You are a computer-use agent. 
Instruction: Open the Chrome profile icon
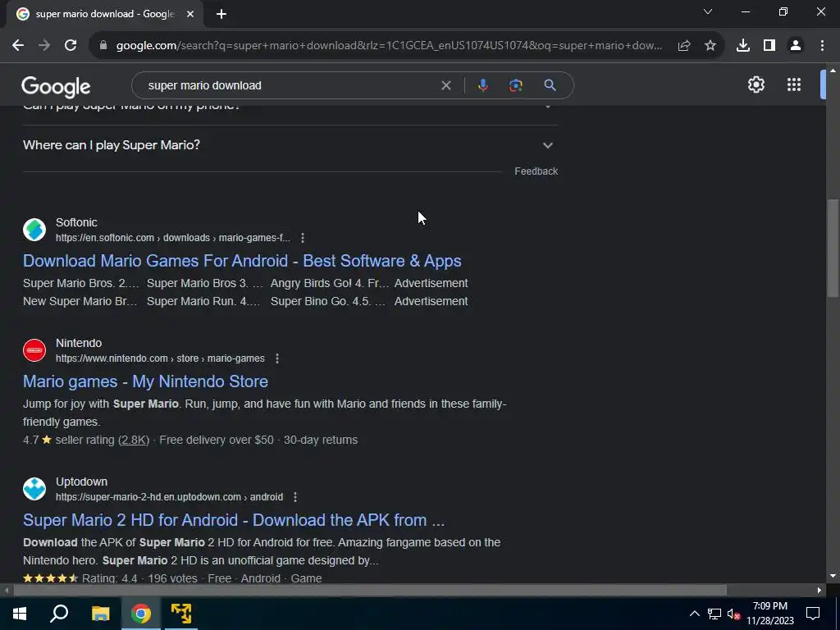point(796,46)
